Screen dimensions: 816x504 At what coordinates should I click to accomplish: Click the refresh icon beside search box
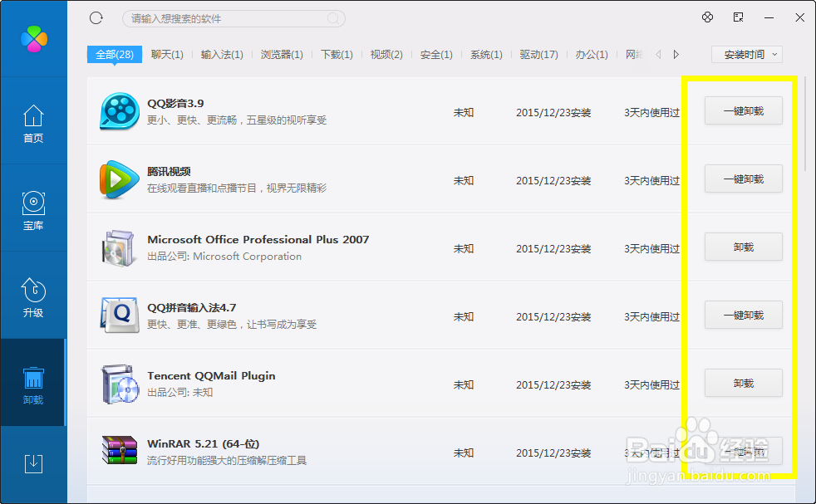[x=96, y=18]
